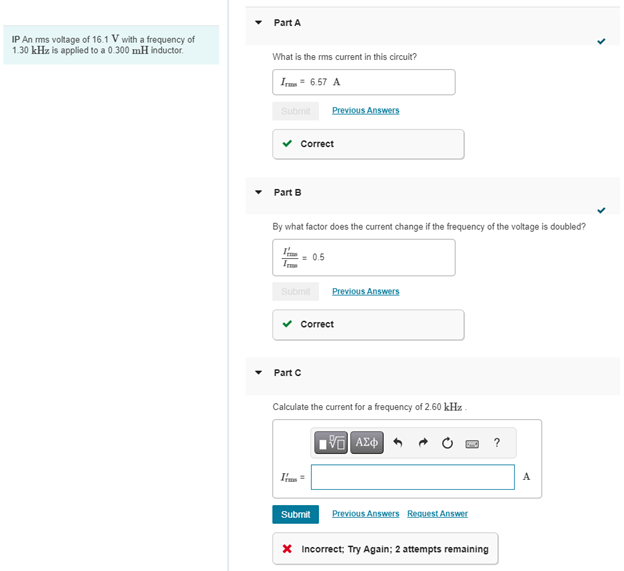Click the Part A completed checkmark
Image resolution: width=624 pixels, height=571 pixels.
[601, 41]
